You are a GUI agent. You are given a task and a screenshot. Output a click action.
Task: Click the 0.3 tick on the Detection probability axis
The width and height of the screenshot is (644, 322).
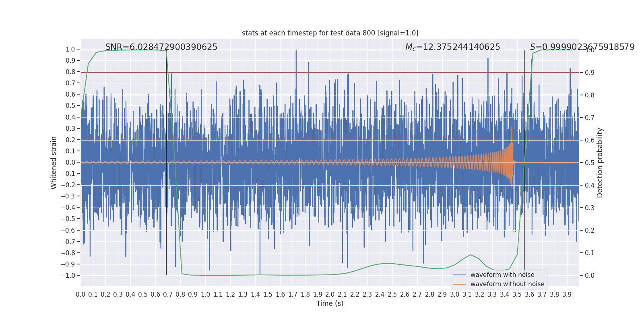coord(590,208)
